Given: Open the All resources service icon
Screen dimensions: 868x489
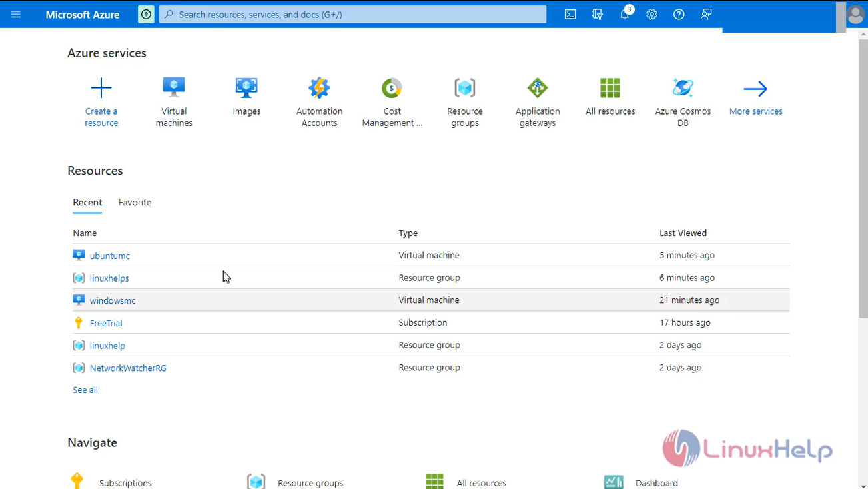Looking at the screenshot, I should (610, 88).
